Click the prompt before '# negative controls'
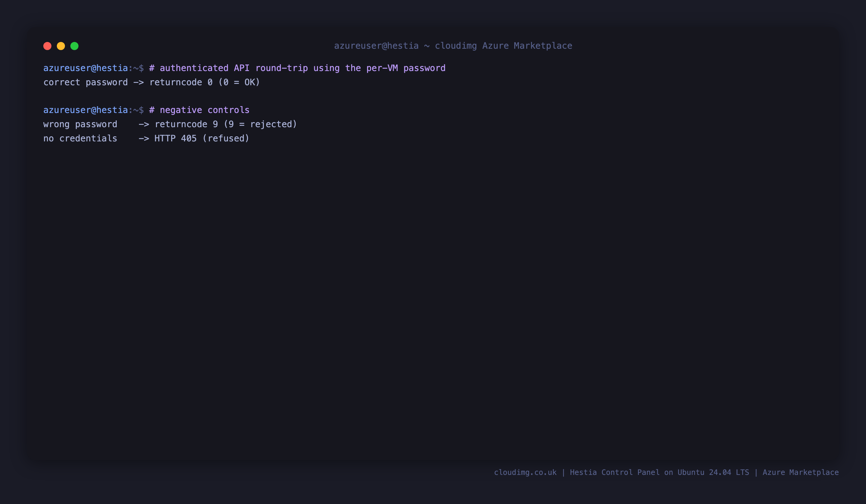 (x=93, y=110)
